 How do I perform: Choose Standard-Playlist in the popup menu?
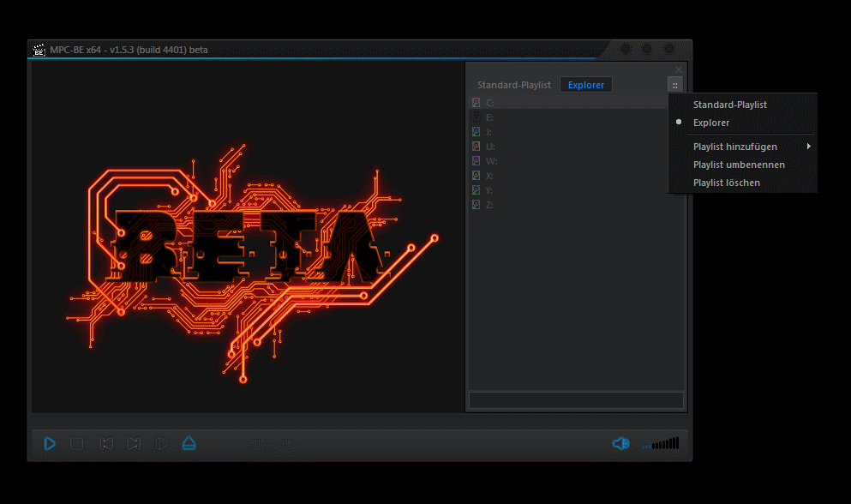tap(730, 105)
